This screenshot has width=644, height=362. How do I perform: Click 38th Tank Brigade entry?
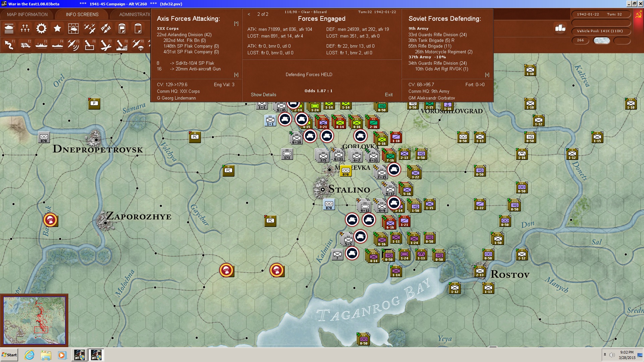[431, 40]
